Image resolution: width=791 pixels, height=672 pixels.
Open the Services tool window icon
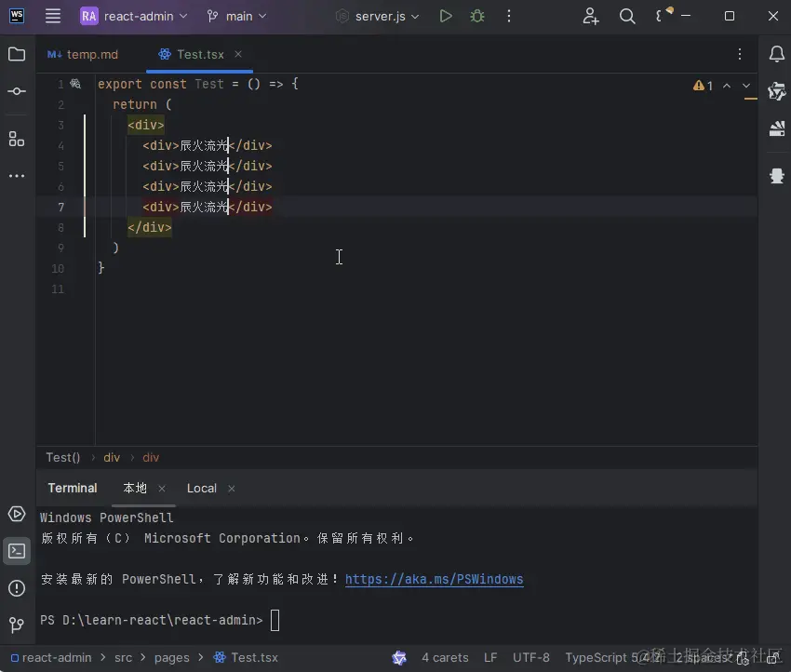coord(17,514)
